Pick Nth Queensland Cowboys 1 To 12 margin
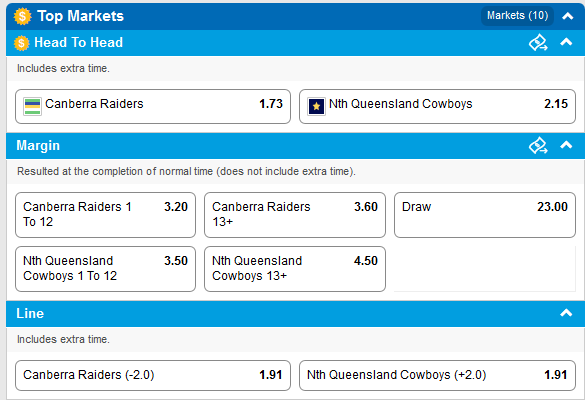The image size is (585, 400). coord(105,269)
